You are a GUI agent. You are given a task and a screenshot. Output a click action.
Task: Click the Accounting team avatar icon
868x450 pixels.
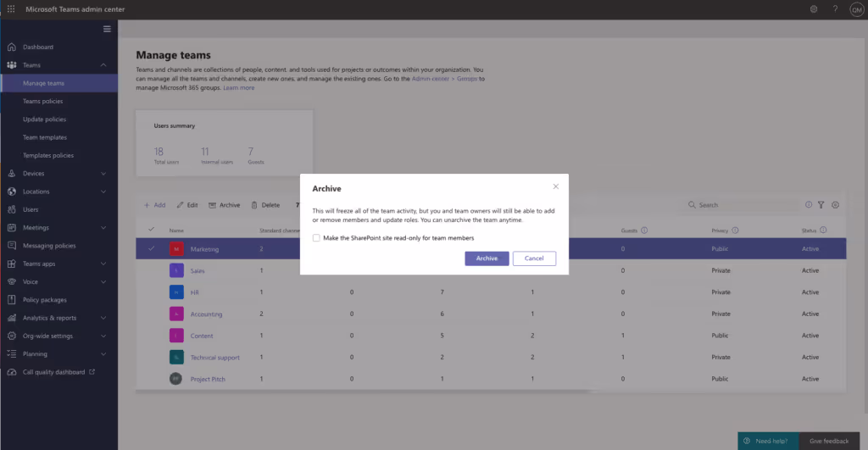(x=176, y=314)
